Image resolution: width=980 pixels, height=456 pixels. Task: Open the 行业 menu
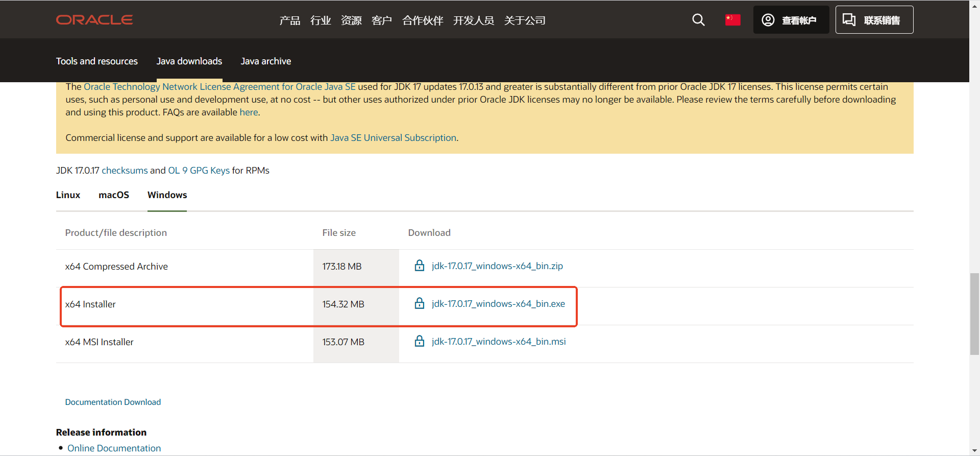321,20
